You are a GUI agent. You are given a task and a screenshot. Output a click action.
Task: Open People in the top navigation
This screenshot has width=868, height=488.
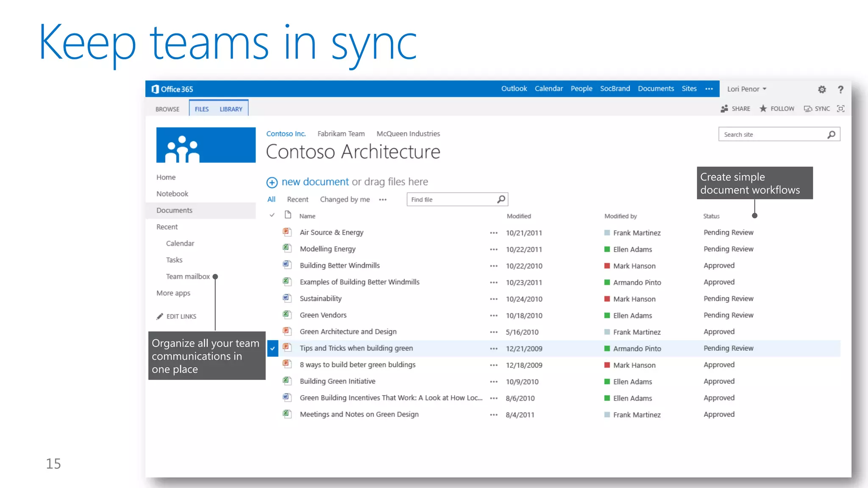click(581, 89)
